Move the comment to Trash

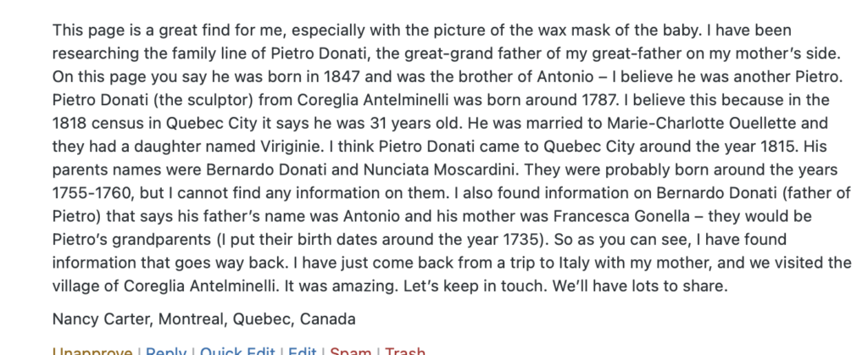click(405, 351)
